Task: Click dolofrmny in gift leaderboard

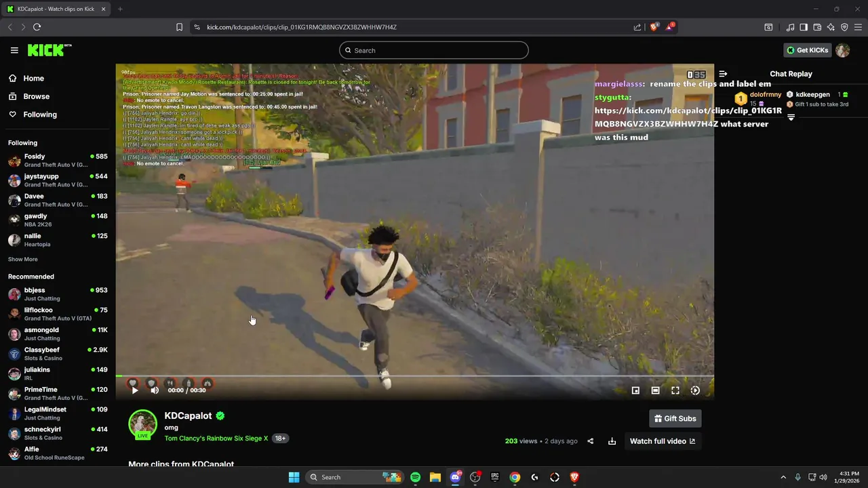Action: pyautogui.click(x=766, y=95)
